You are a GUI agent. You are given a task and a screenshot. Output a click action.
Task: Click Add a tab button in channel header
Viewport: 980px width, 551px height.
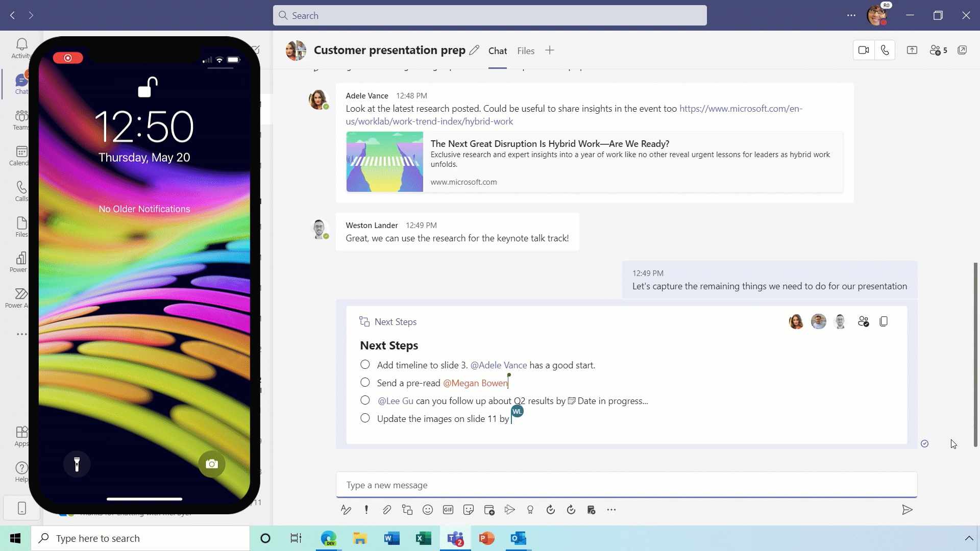[549, 51]
